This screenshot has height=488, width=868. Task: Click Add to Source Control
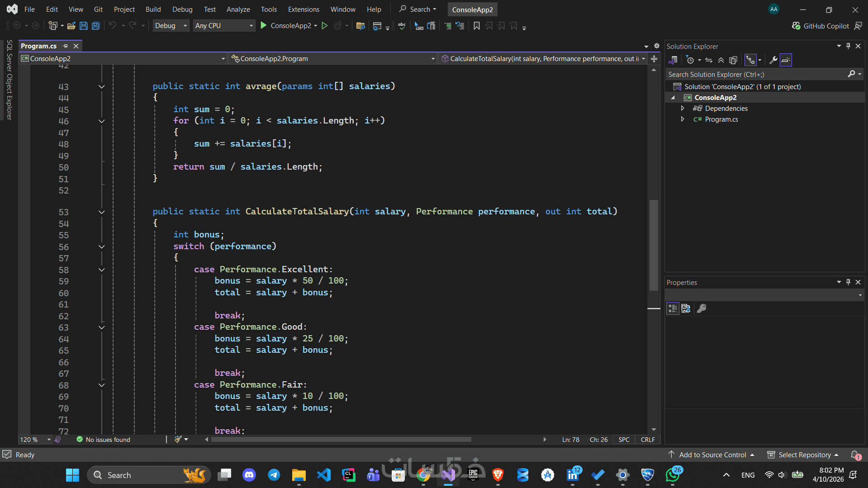tap(712, 455)
